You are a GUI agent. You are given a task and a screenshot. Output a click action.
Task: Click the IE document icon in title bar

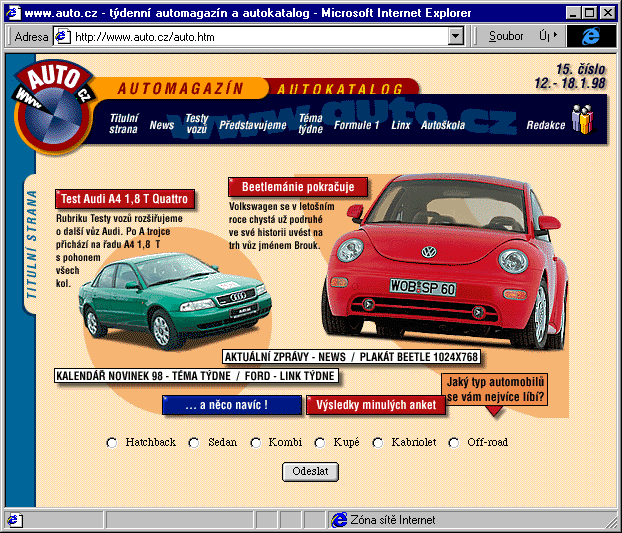click(x=13, y=13)
